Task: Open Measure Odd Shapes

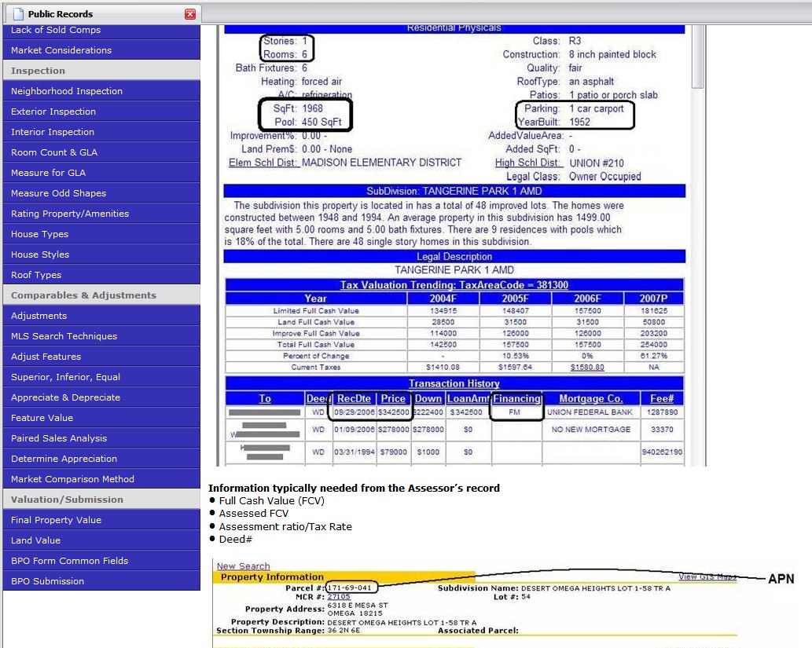Action: (x=101, y=193)
